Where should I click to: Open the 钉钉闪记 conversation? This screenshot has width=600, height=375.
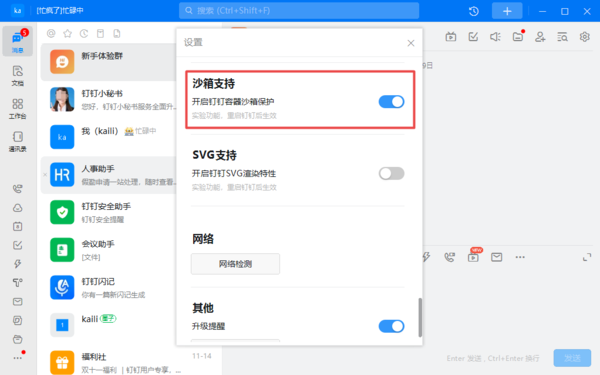pyautogui.click(x=109, y=287)
